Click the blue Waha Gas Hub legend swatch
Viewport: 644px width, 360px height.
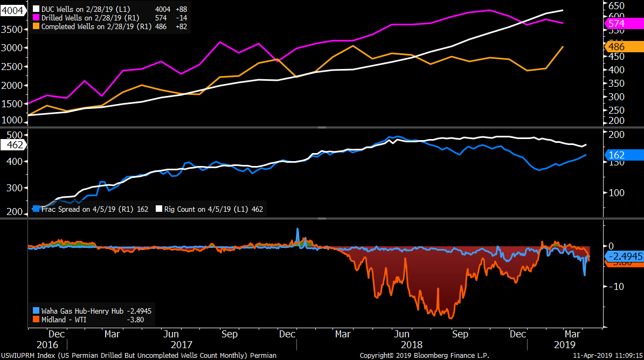click(x=36, y=311)
